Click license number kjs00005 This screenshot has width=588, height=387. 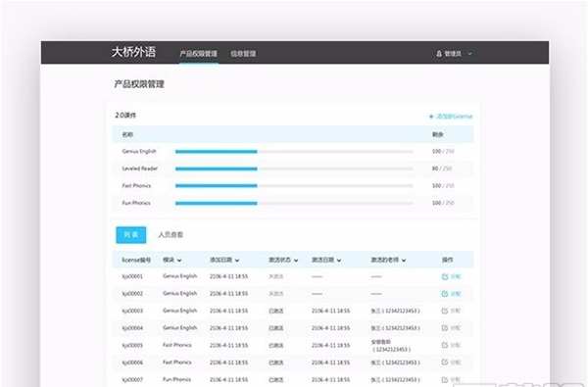point(132,345)
